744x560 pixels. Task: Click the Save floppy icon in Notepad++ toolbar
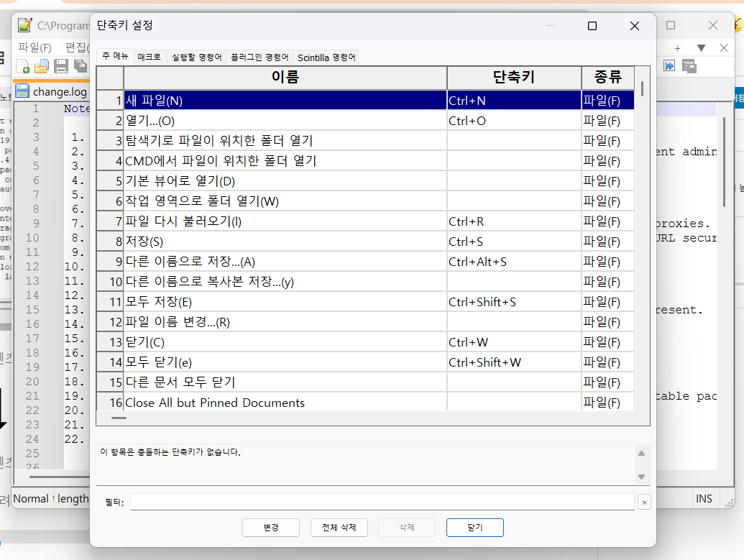(61, 66)
